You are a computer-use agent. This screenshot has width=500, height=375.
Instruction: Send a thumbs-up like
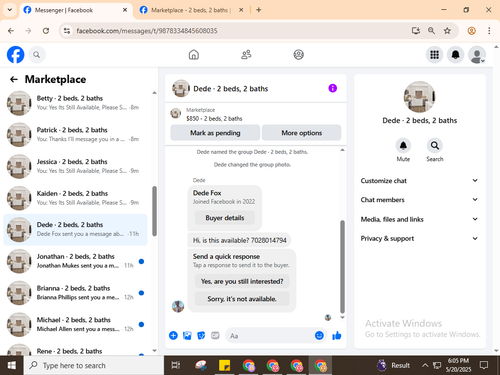337,335
